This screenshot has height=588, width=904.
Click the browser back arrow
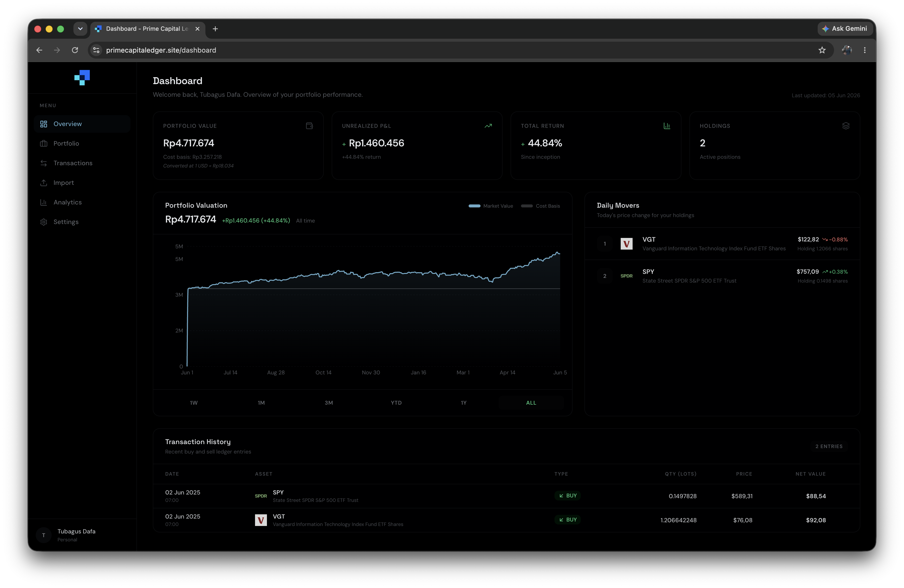click(39, 50)
